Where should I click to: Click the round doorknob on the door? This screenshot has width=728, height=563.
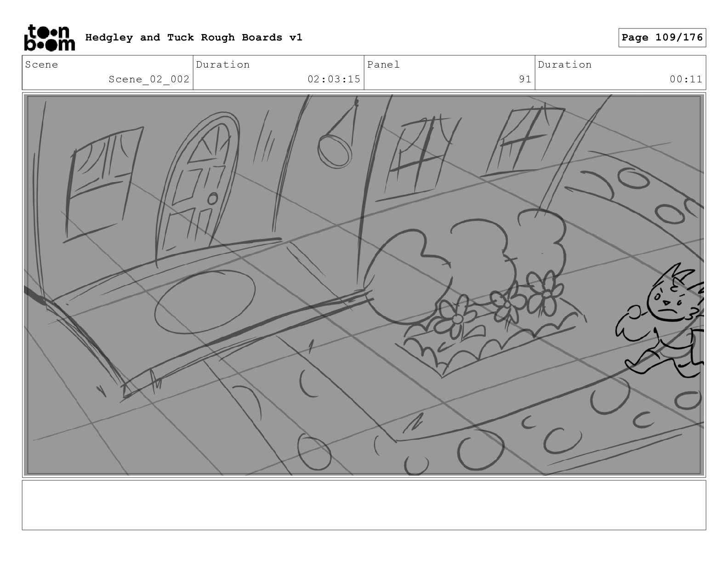pos(212,199)
